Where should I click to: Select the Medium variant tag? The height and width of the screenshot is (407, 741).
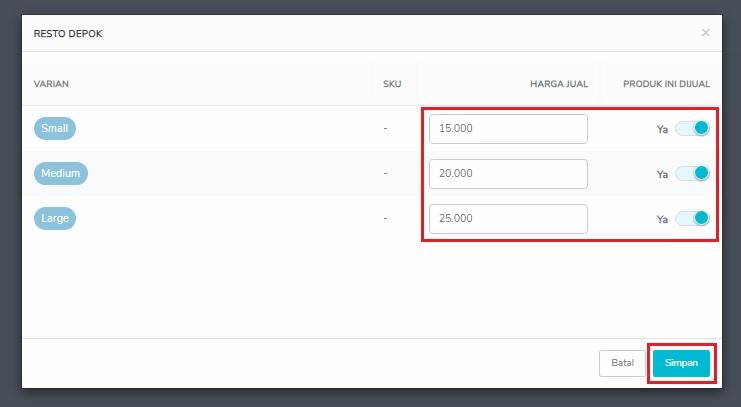[x=60, y=173]
